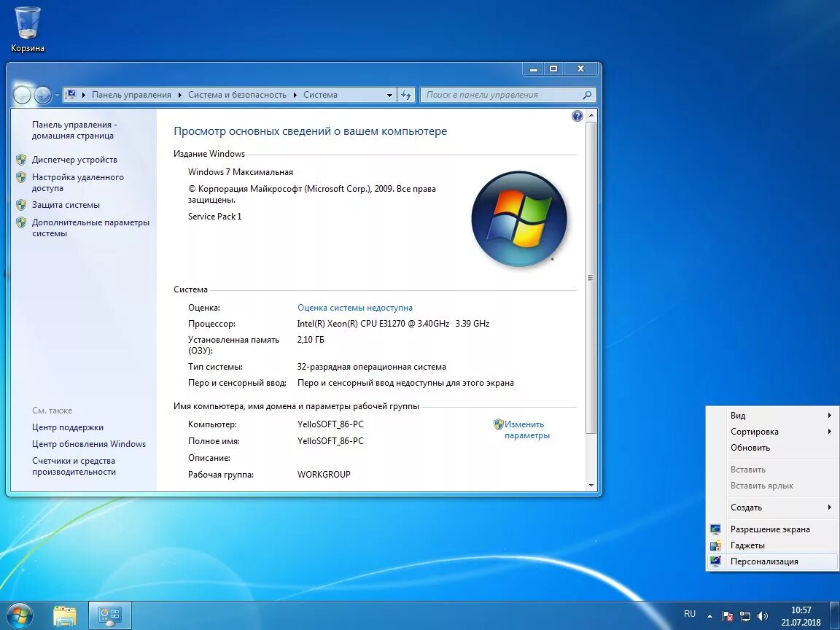Click the Back navigation arrow in System window
Image resolution: width=840 pixels, height=630 pixels.
22,96
